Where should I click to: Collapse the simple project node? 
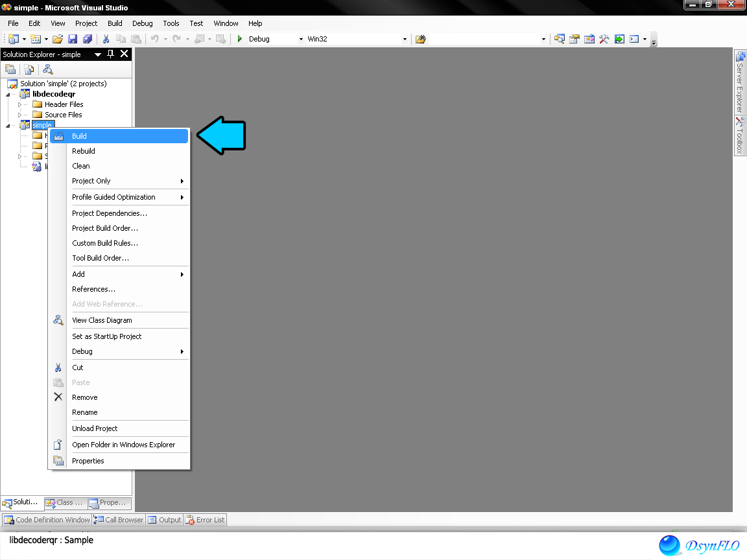(8, 125)
